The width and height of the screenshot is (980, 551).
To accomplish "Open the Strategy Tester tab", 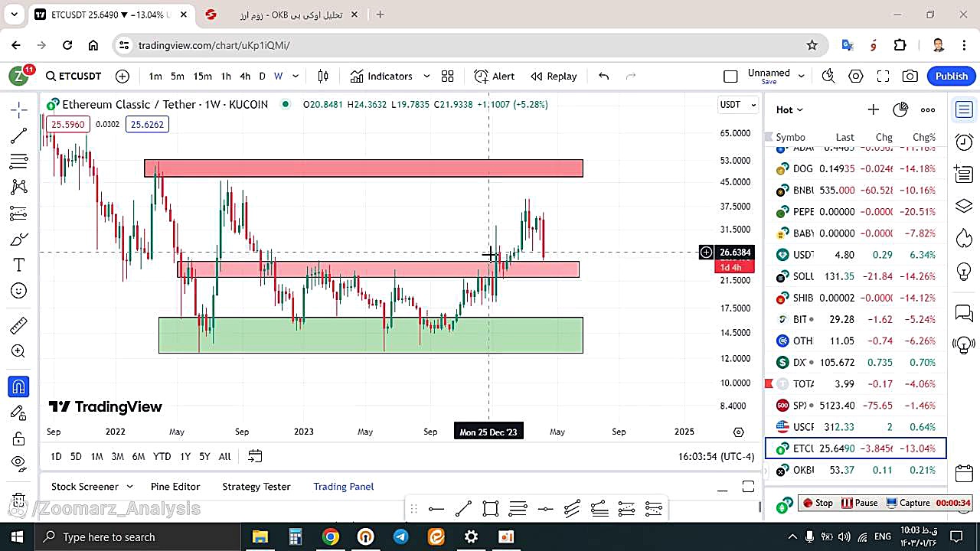I will [x=256, y=487].
